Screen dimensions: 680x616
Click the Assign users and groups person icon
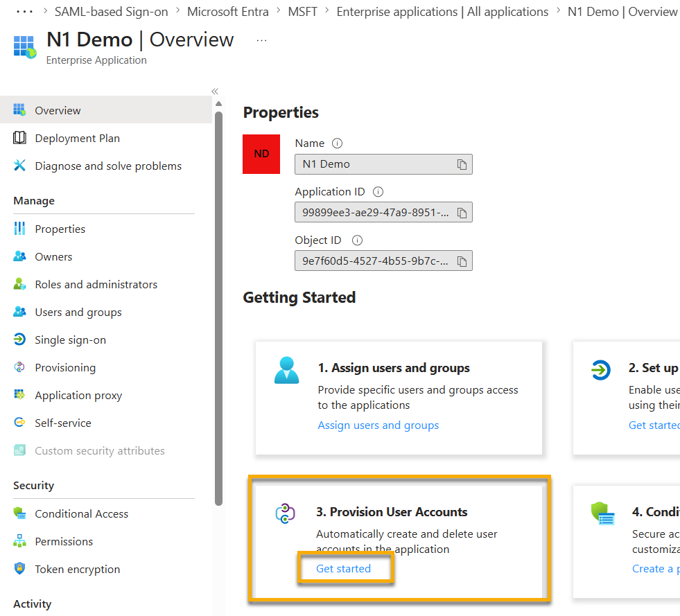(x=287, y=370)
